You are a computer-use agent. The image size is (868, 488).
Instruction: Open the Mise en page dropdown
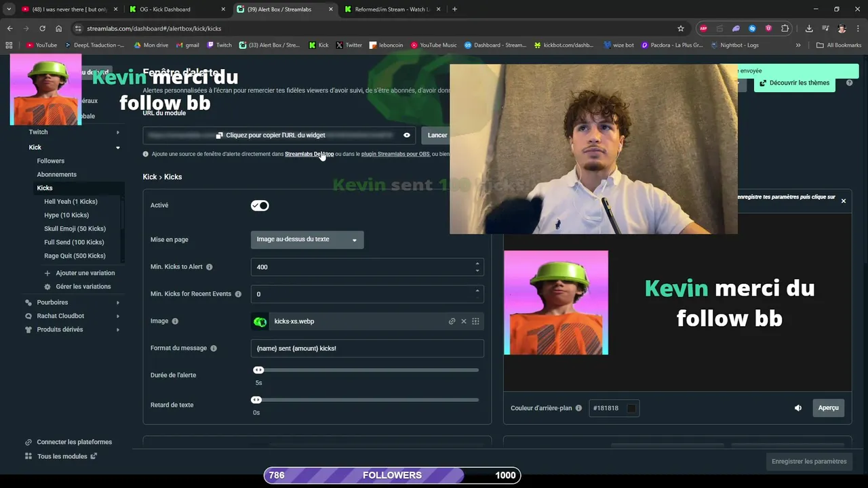(307, 239)
